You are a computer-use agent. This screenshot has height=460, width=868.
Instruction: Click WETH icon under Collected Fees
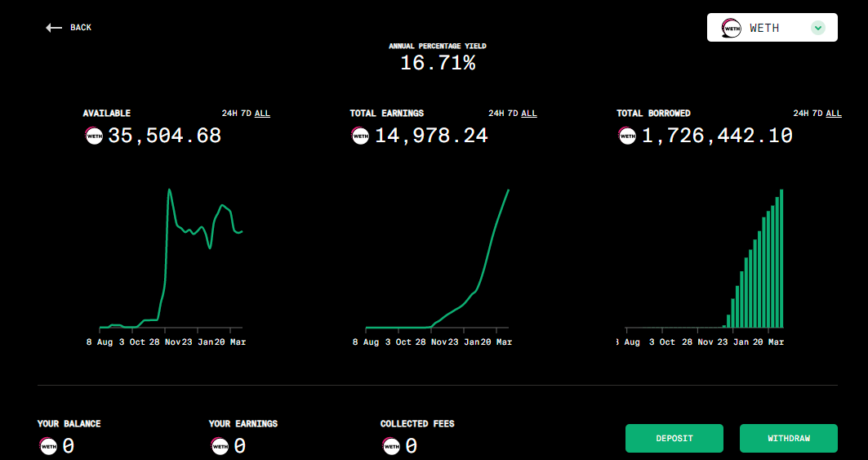pos(391,445)
